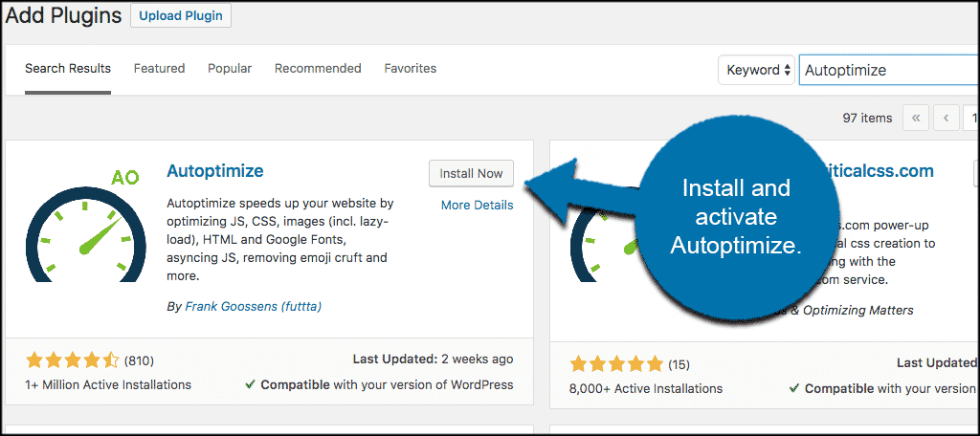Open the Favorites tab
The width and height of the screenshot is (980, 436).
pos(410,69)
